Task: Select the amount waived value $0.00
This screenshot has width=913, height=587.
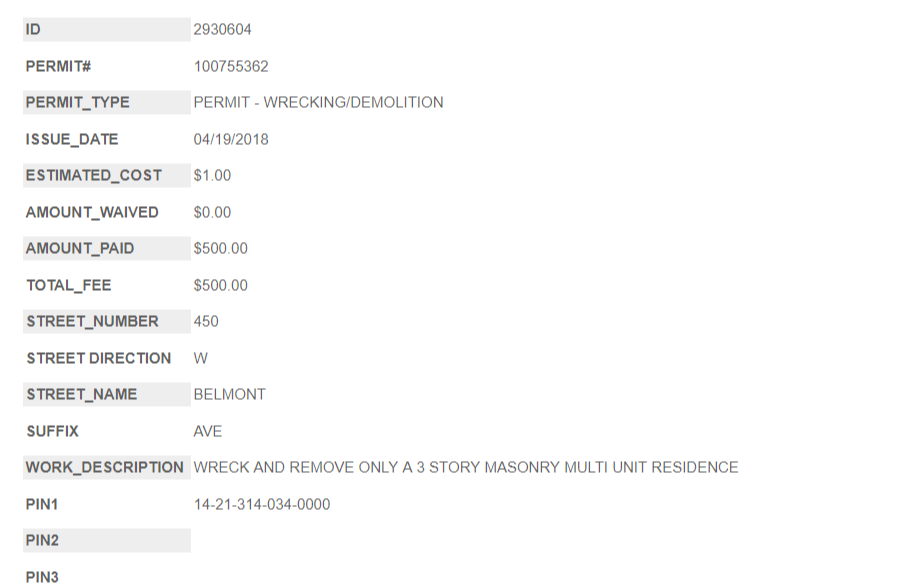Action: coord(212,212)
